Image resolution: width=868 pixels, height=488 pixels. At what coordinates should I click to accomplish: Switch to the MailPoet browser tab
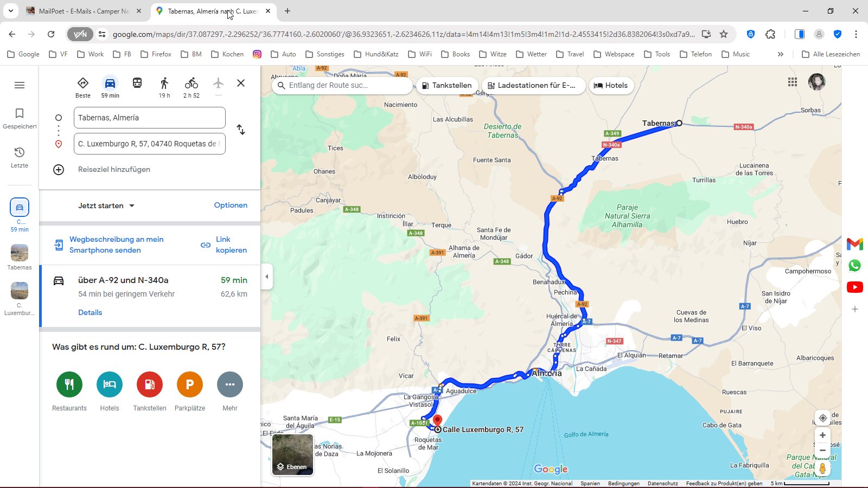coord(83,11)
